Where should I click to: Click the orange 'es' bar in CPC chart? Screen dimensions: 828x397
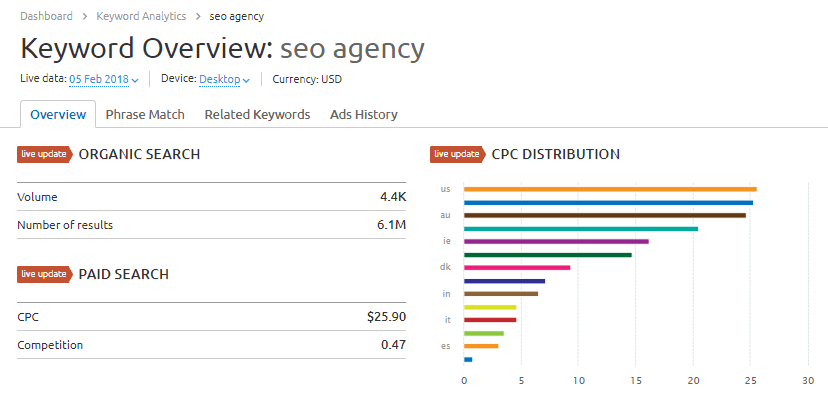481,346
